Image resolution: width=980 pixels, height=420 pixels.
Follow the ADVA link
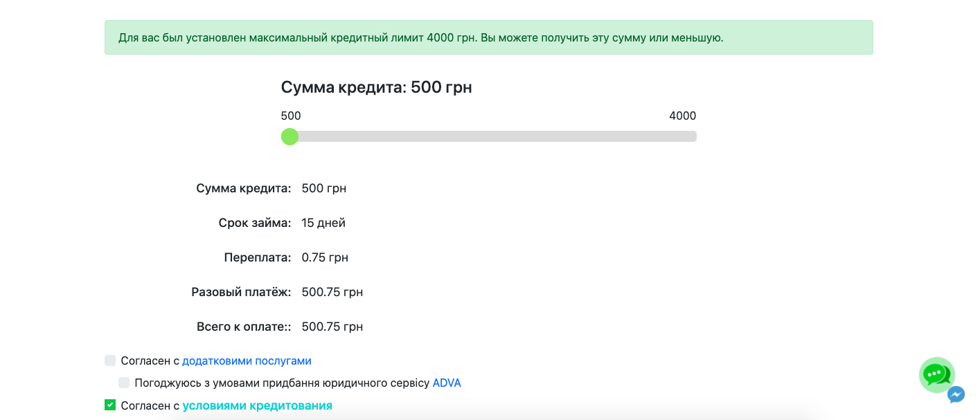447,383
